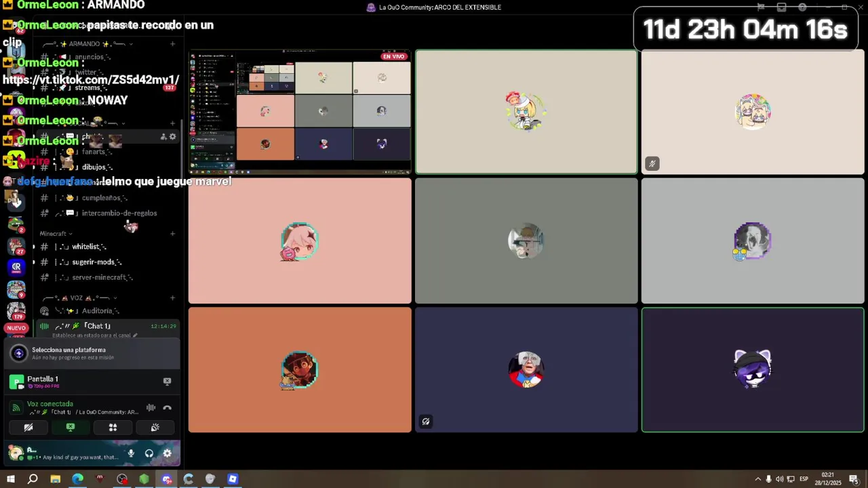Open user settings gear
Viewport: 868px width, 488px height.
(167, 453)
